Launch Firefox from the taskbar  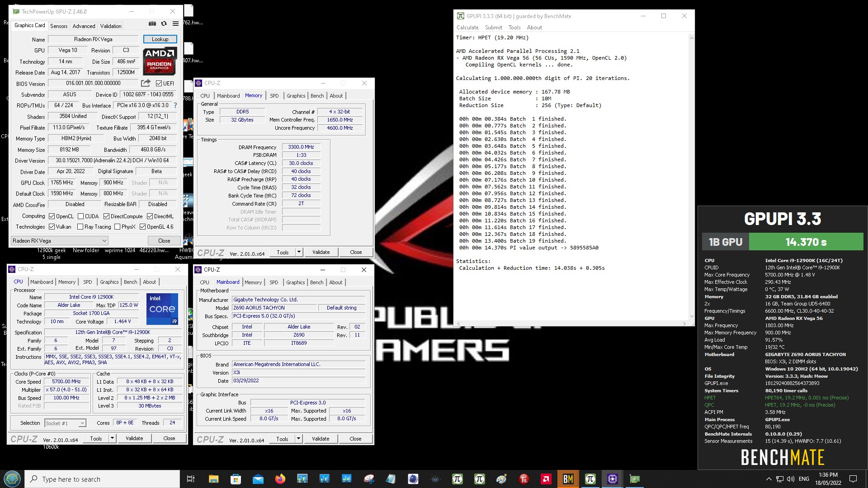pos(280,479)
